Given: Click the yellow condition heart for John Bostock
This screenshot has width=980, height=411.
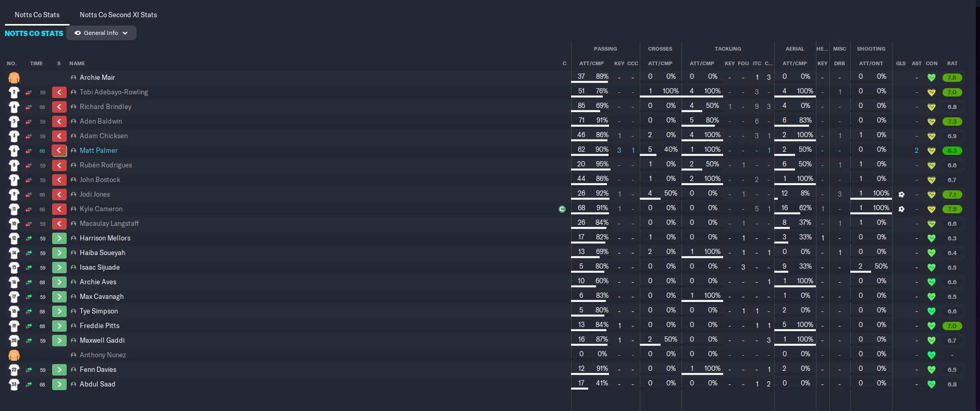Looking at the screenshot, I should click(932, 180).
